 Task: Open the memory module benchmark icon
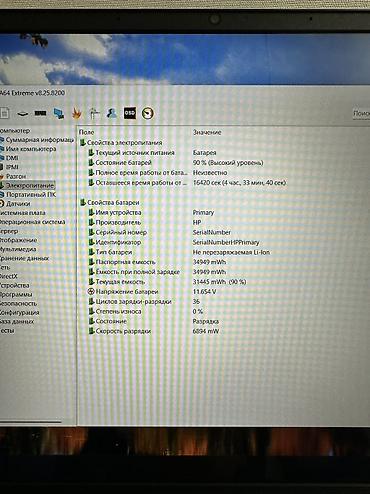(41, 113)
